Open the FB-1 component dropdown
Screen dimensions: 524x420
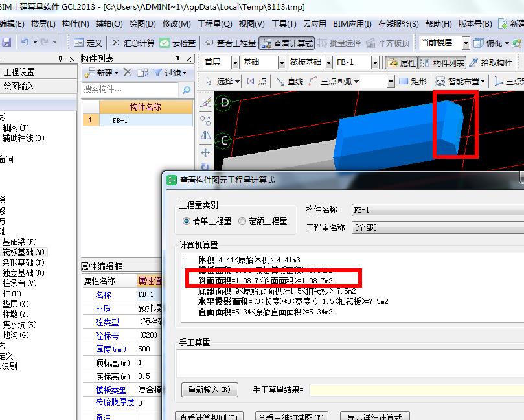[x=375, y=62]
